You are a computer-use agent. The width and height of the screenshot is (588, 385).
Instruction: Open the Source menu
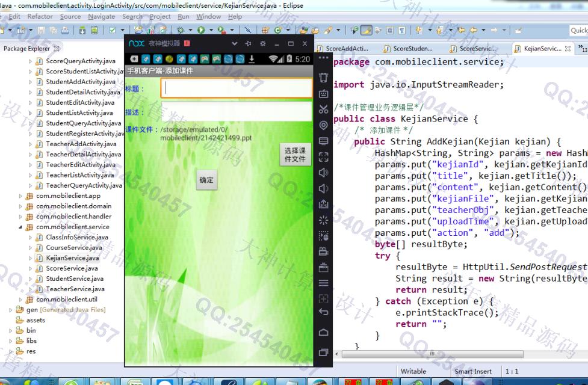point(70,16)
